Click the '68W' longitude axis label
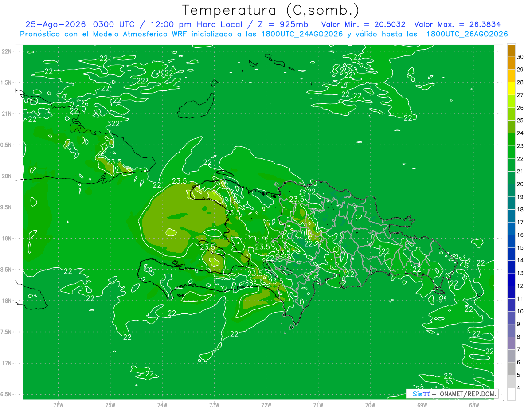Viewport: 532px width, 411px height. (x=474, y=405)
